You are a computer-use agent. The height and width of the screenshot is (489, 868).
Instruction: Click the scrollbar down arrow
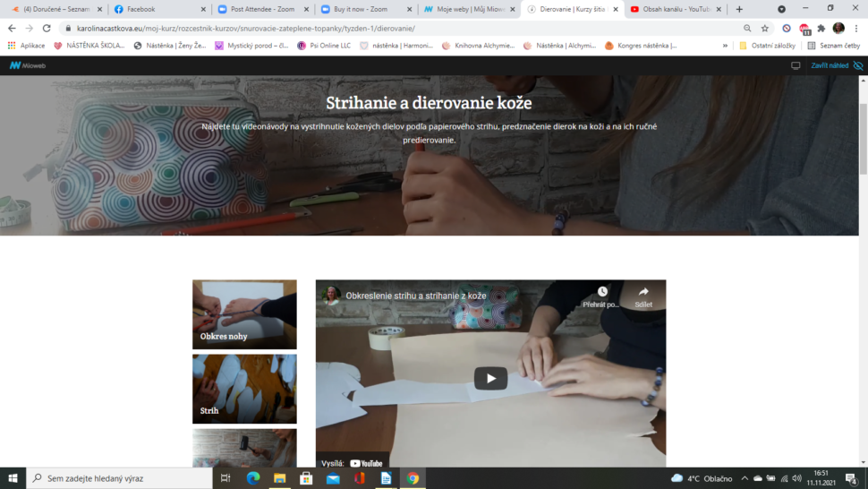[863, 462]
